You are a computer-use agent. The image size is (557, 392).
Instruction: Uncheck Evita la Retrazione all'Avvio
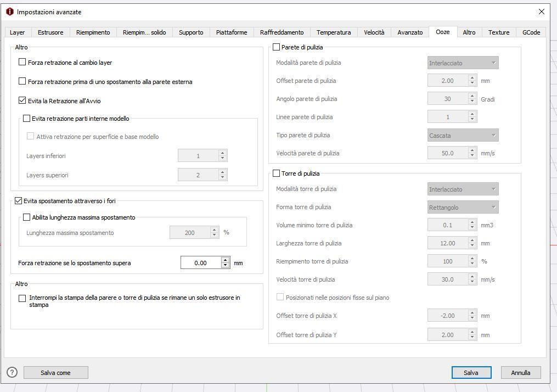[x=22, y=100]
